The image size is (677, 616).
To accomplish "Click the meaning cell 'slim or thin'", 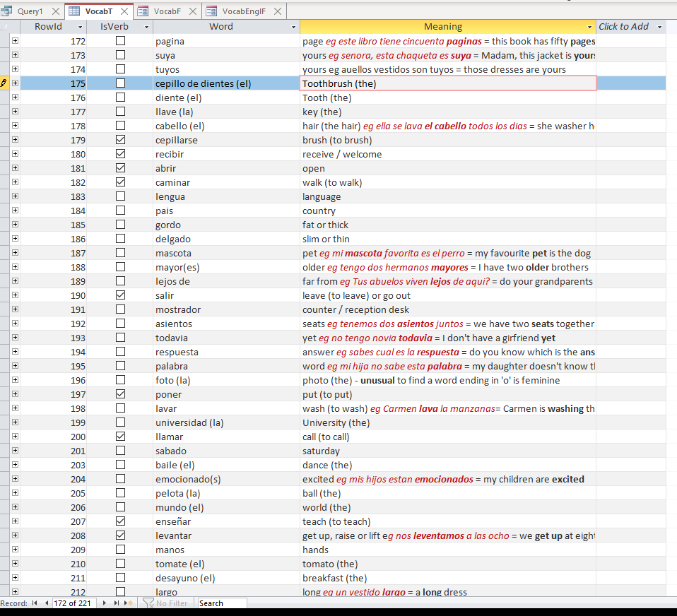I will click(448, 239).
